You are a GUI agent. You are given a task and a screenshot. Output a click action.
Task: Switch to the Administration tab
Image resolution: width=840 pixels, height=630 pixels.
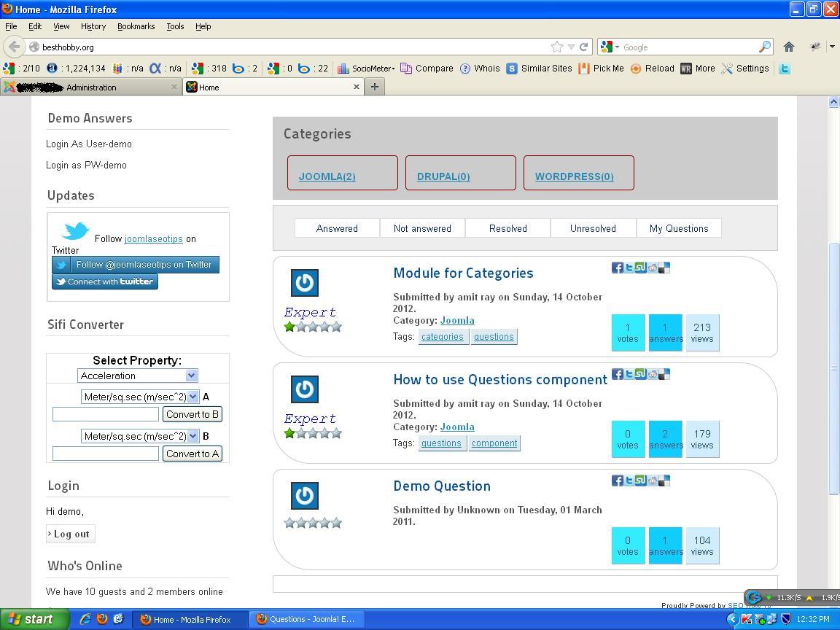[x=91, y=87]
